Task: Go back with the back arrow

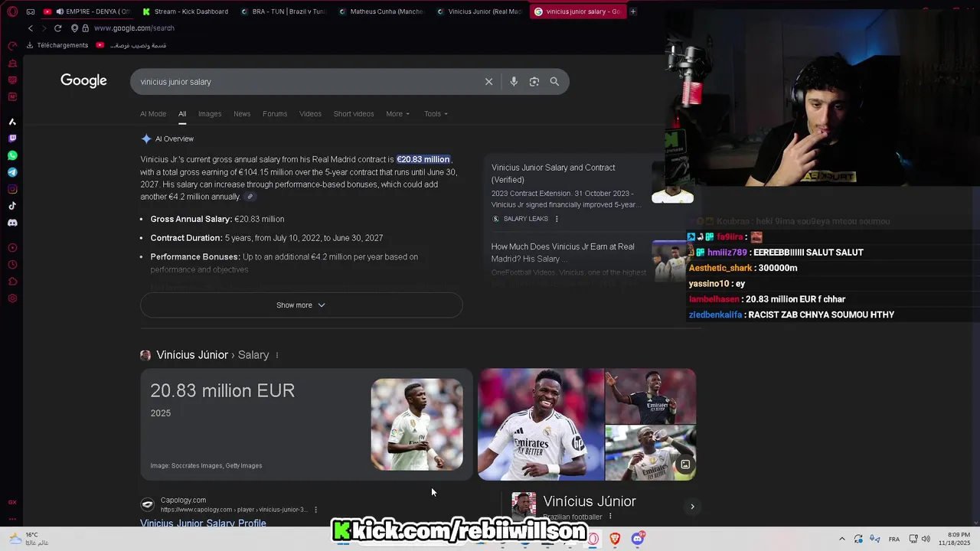Action: click(31, 28)
